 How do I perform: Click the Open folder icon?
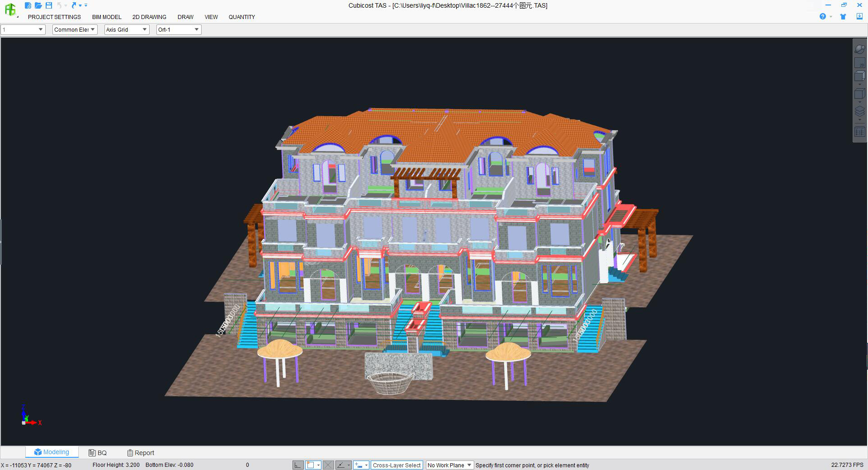click(38, 5)
